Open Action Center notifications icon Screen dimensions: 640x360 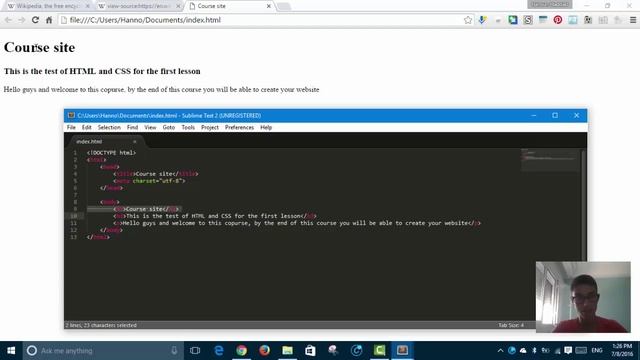(568, 351)
